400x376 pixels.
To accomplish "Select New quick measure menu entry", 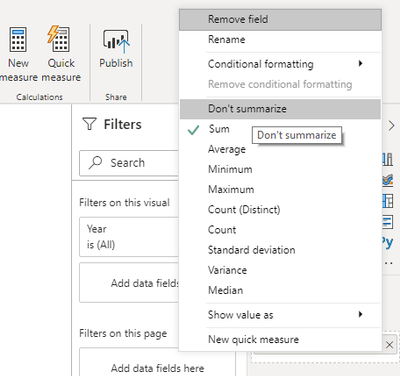I will (280, 339).
